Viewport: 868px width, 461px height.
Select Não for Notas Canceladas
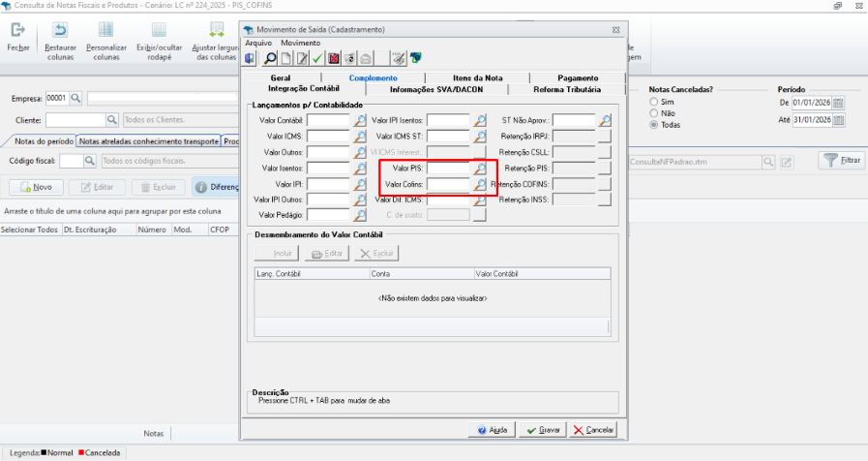point(654,113)
